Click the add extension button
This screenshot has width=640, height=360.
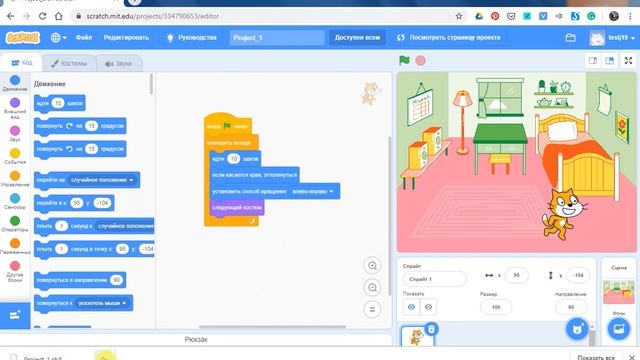[15, 315]
